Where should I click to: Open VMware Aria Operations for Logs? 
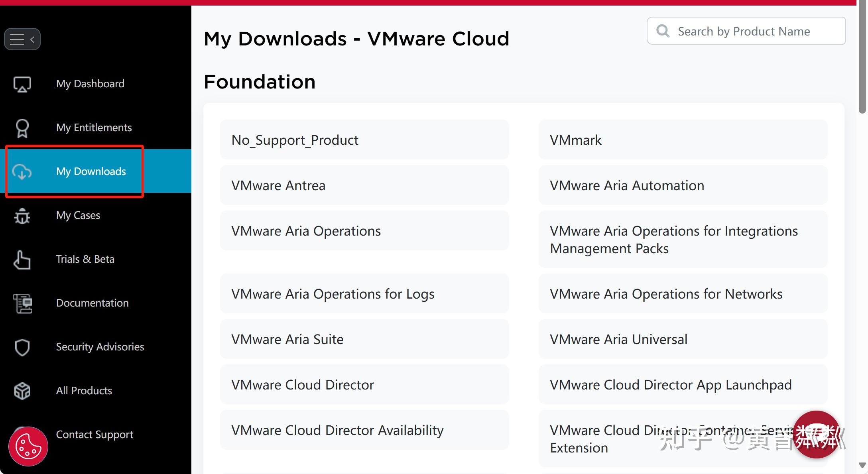coord(333,294)
